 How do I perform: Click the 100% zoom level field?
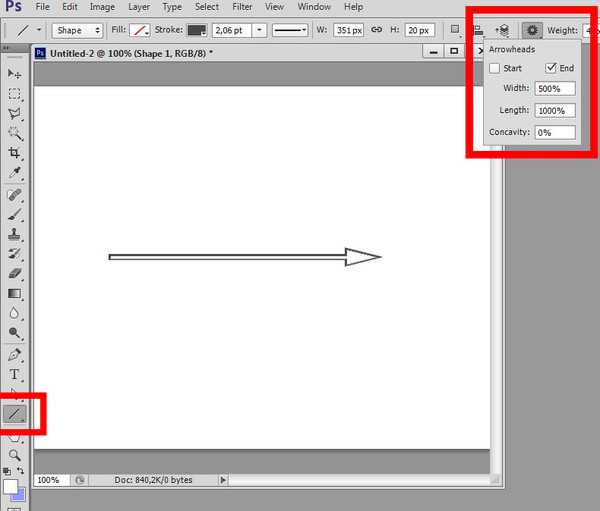click(x=51, y=480)
